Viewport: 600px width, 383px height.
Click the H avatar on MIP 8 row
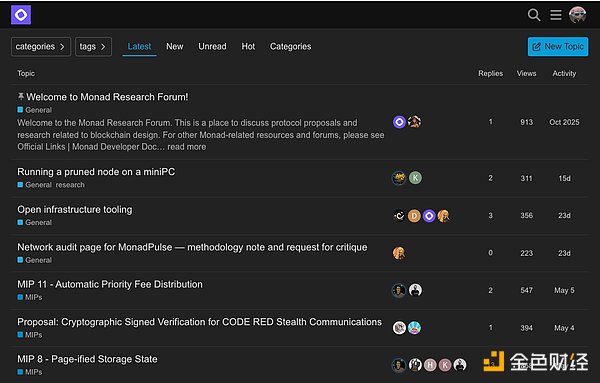pyautogui.click(x=430, y=365)
